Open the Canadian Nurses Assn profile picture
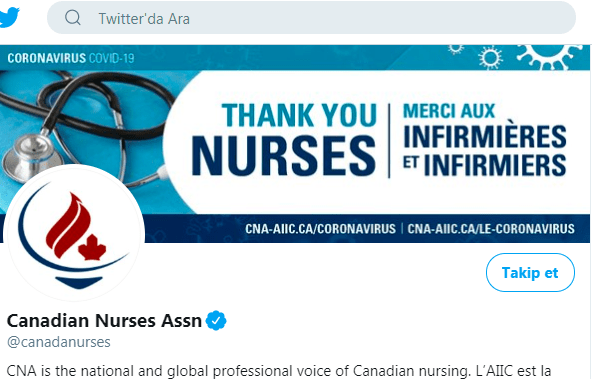The image size is (592, 379). click(x=74, y=233)
